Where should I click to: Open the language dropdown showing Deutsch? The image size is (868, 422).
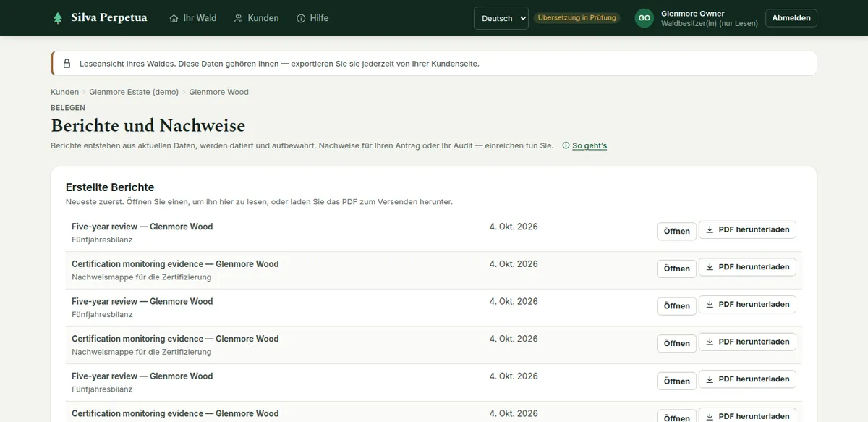(501, 18)
